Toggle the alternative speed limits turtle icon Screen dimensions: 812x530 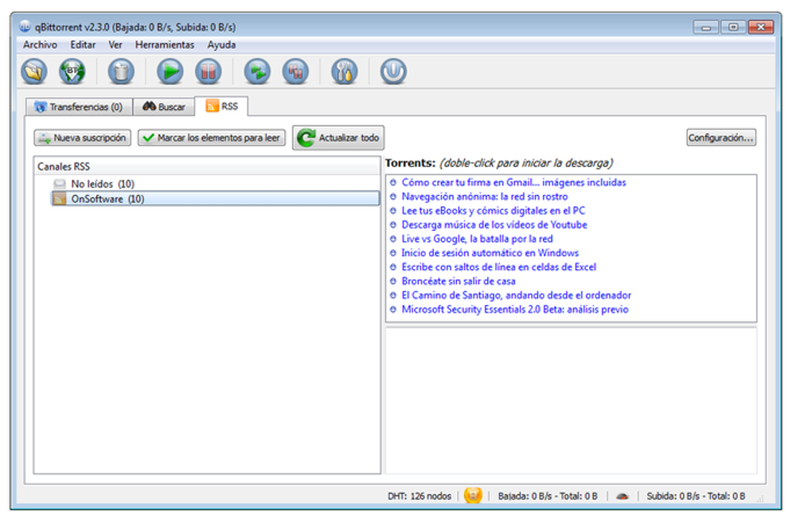click(623, 497)
